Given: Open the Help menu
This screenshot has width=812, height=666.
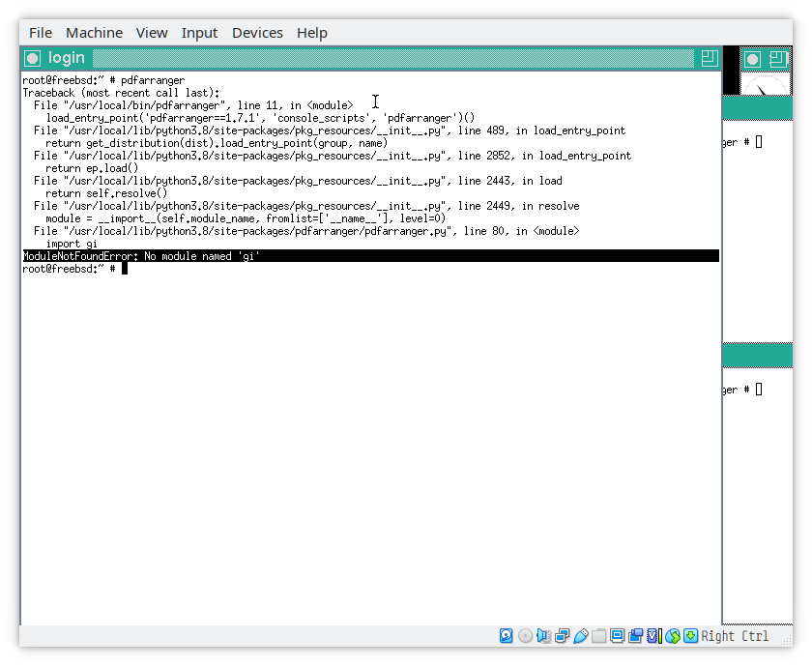Looking at the screenshot, I should 311,33.
